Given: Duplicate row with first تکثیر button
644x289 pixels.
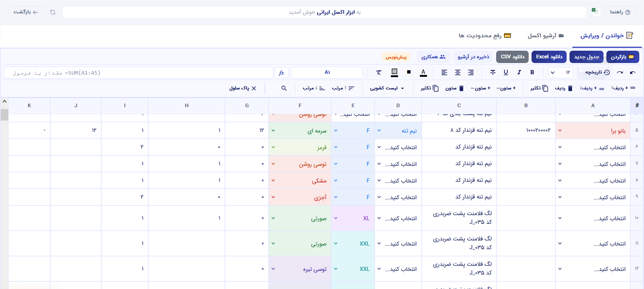Looking at the screenshot, I should [539, 88].
